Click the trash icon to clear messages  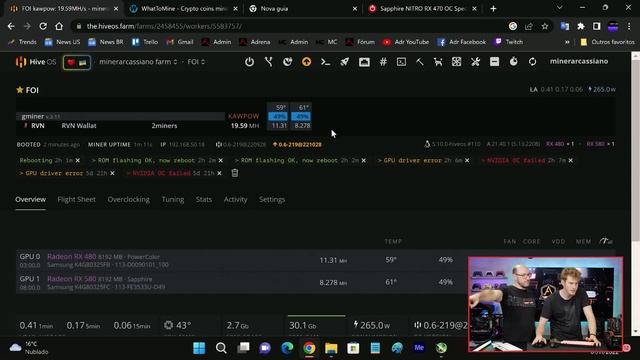(235, 173)
